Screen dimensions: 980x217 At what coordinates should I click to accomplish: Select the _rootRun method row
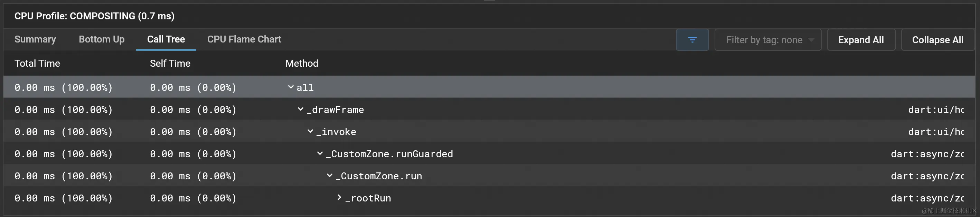pyautogui.click(x=489, y=198)
